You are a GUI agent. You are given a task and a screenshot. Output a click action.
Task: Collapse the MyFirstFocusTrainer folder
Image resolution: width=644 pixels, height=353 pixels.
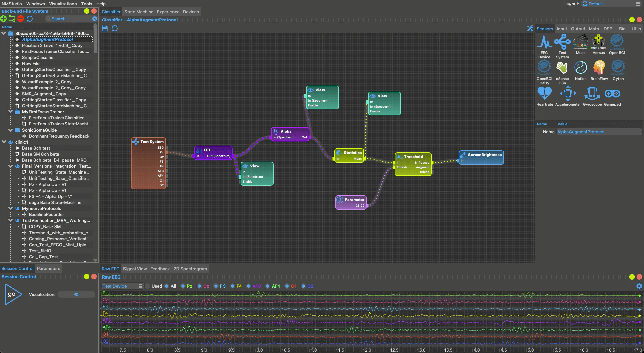(11, 112)
